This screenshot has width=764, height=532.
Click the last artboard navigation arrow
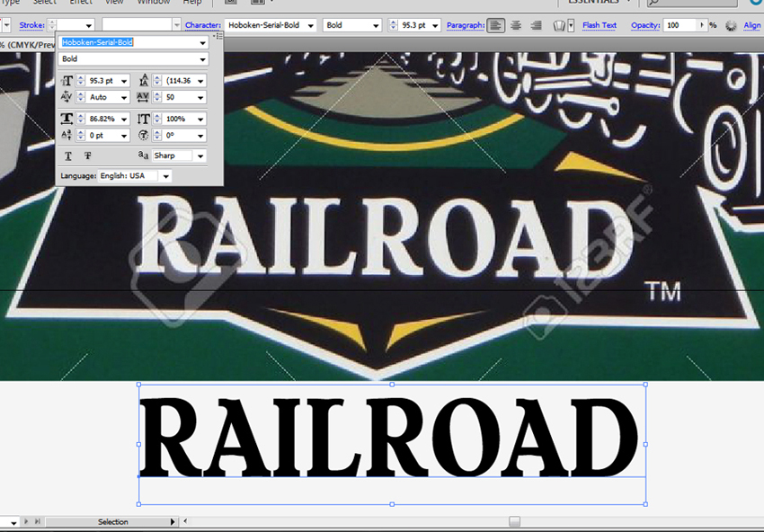point(38,521)
